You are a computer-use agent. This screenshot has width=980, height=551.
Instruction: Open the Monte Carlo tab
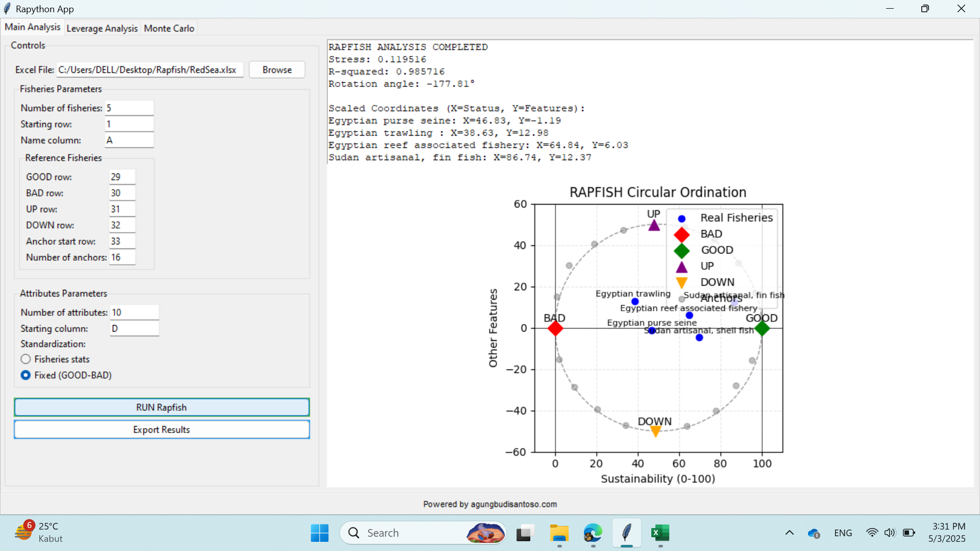[169, 29]
